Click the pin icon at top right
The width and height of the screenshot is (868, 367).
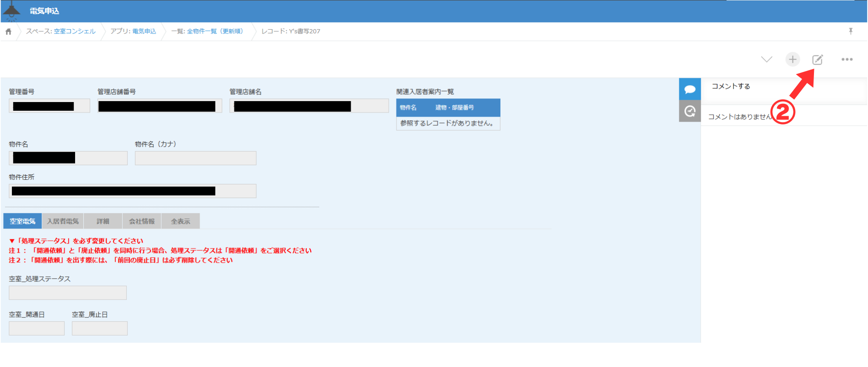coord(851,31)
